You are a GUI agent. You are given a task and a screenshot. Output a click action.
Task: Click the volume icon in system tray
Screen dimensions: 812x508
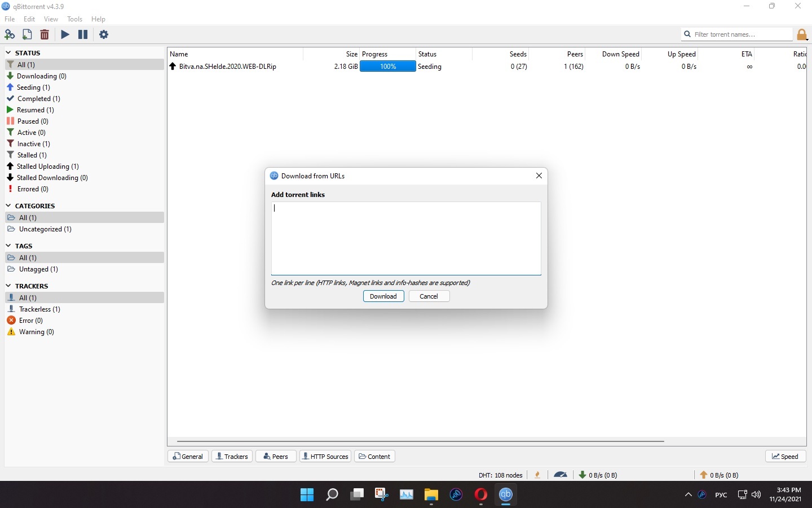tap(757, 494)
